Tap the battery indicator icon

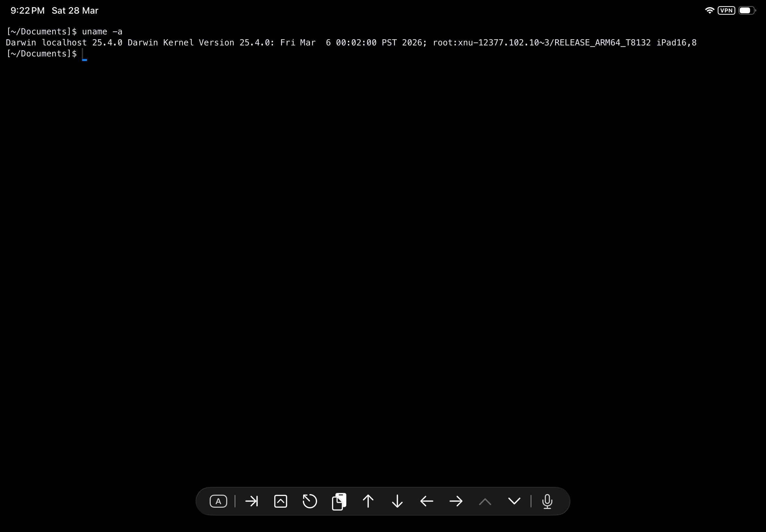point(747,11)
